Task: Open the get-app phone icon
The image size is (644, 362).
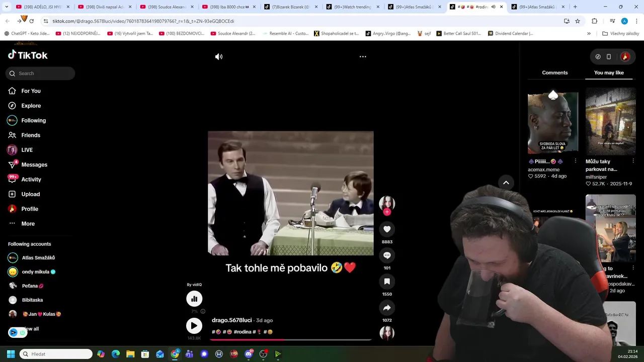Action: click(x=609, y=57)
